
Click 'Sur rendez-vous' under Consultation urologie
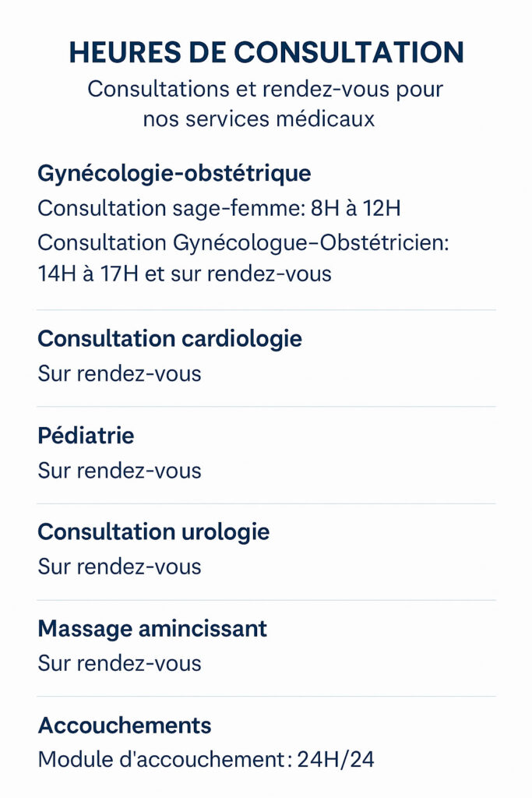pyautogui.click(x=119, y=567)
